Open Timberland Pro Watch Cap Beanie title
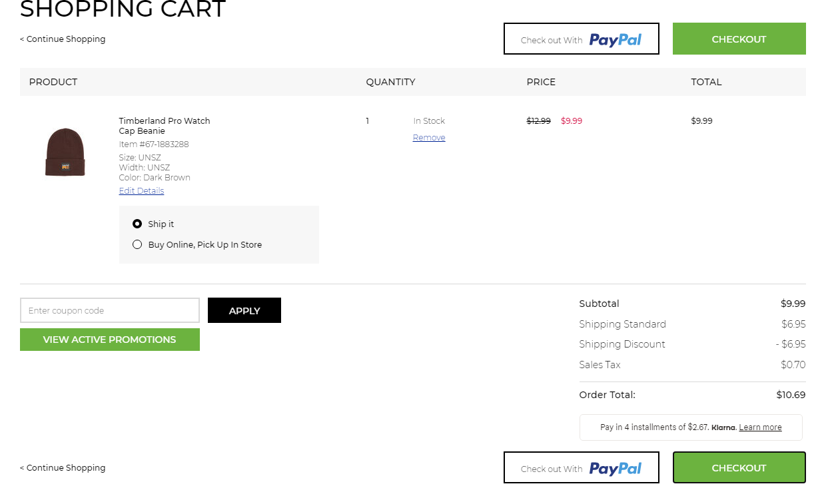Screen dimensions: 832x504 (164, 126)
